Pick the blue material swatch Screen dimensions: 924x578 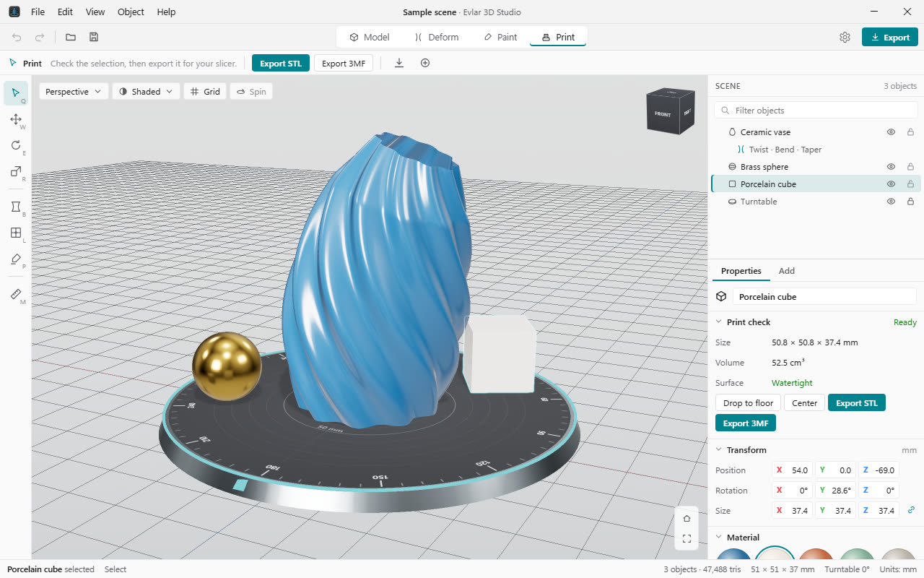coord(734,555)
